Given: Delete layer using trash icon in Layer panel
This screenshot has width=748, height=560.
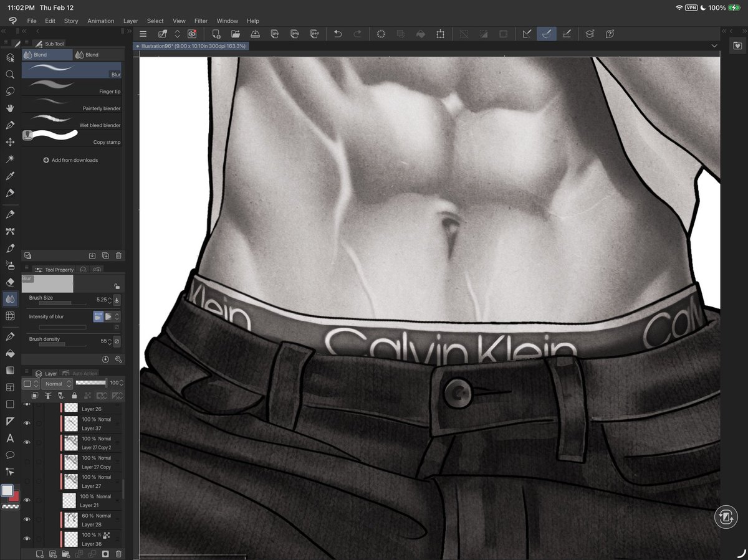Looking at the screenshot, I should (118, 554).
